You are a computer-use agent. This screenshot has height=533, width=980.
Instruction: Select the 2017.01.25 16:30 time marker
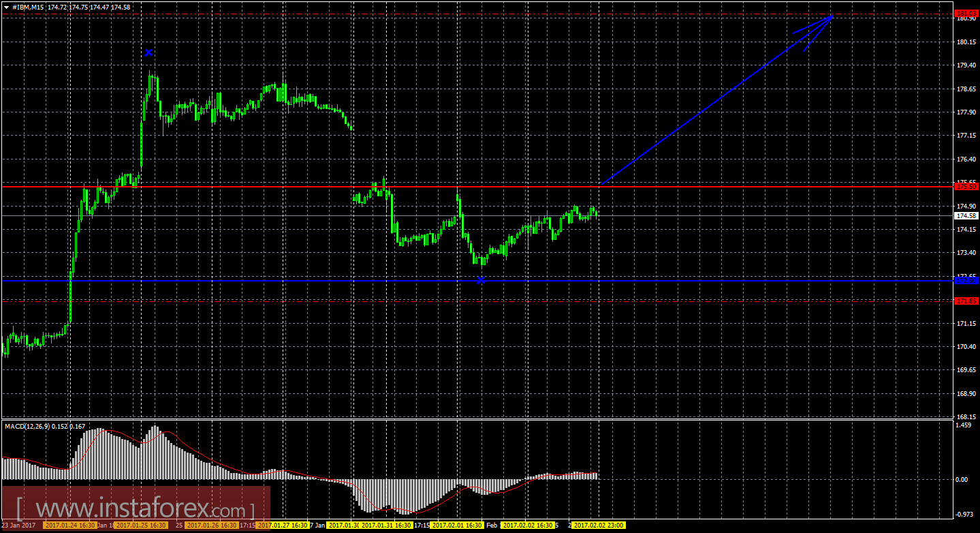[141, 526]
